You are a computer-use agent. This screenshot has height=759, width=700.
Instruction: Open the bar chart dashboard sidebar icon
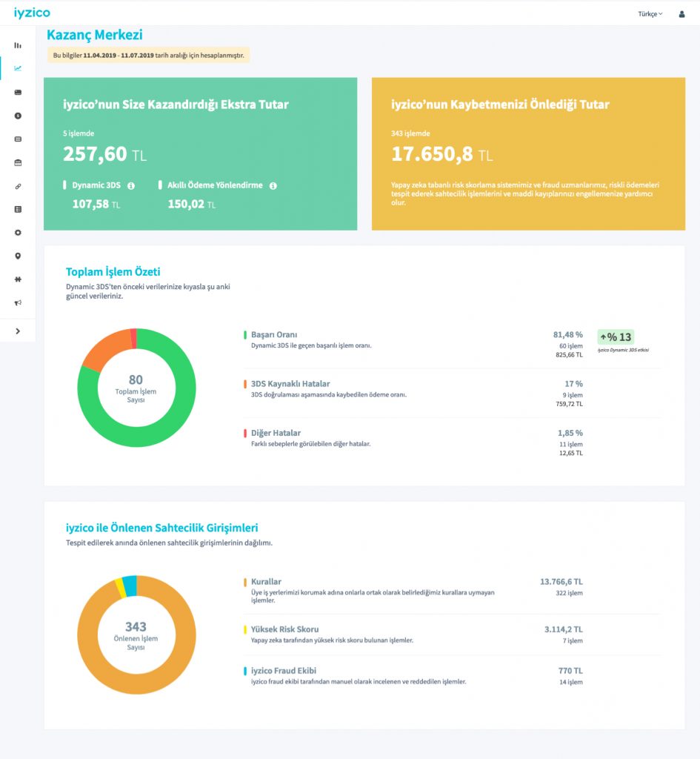pos(18,45)
